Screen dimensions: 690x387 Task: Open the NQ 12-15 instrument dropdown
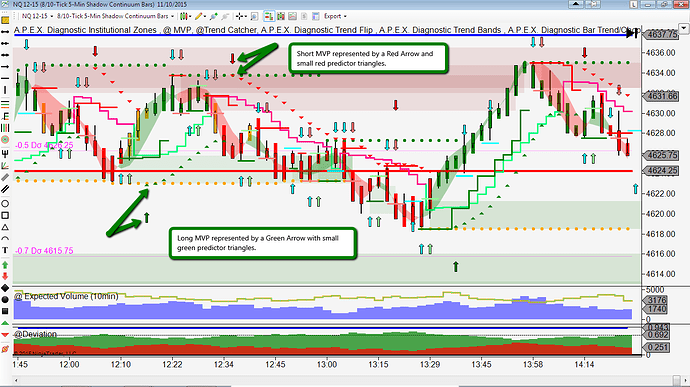pyautogui.click(x=37, y=16)
